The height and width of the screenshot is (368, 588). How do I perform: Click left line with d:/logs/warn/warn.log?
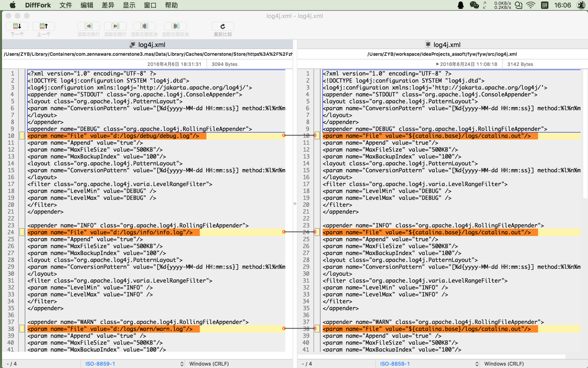coord(156,329)
